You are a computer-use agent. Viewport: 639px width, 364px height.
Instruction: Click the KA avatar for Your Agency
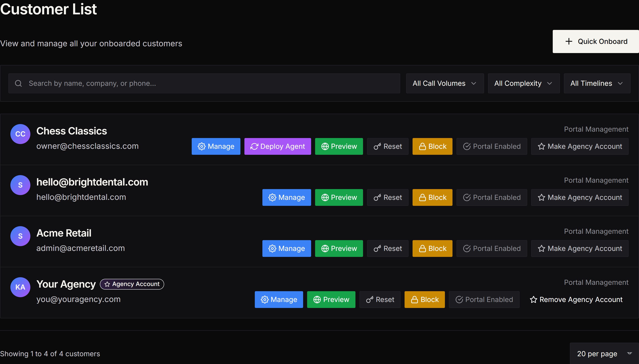(x=20, y=287)
